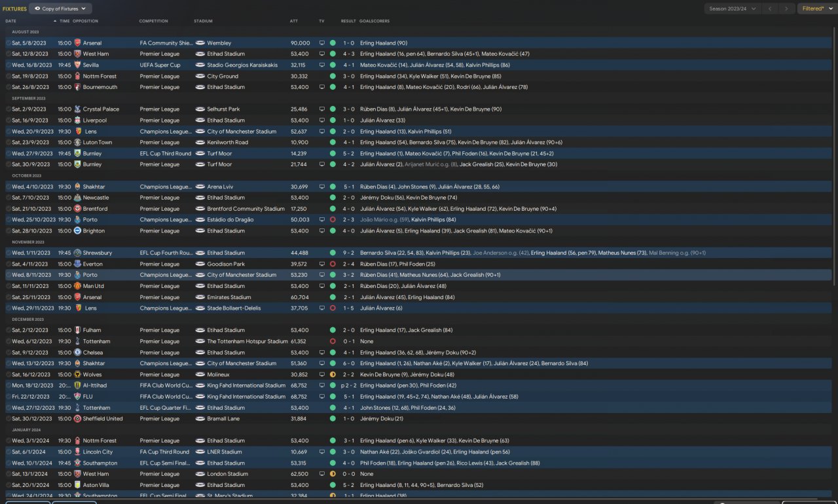This screenshot has height=504, width=838.
Task: Select the Brentford Community Stadium text
Action: click(246, 209)
